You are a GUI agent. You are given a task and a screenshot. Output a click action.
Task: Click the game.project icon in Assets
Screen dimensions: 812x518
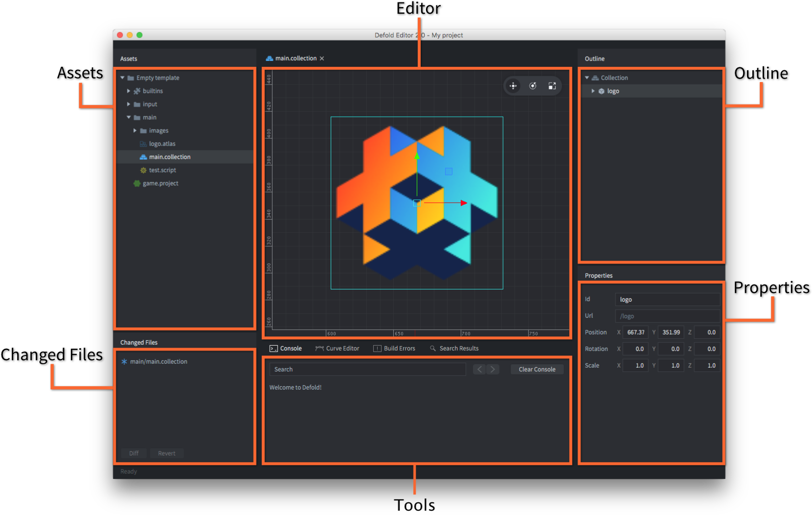(x=136, y=183)
